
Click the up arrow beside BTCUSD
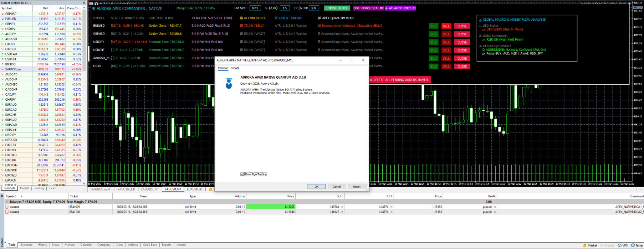coord(2,64)
